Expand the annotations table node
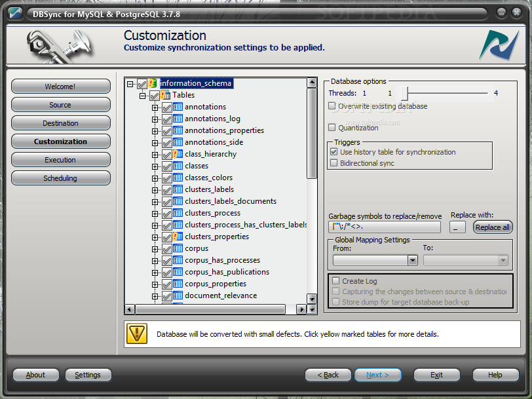The width and height of the screenshot is (532, 399). tap(155, 107)
